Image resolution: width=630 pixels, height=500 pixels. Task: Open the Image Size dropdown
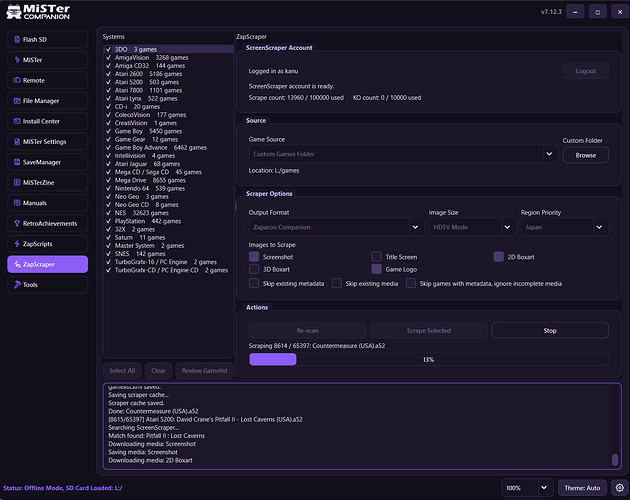click(507, 227)
